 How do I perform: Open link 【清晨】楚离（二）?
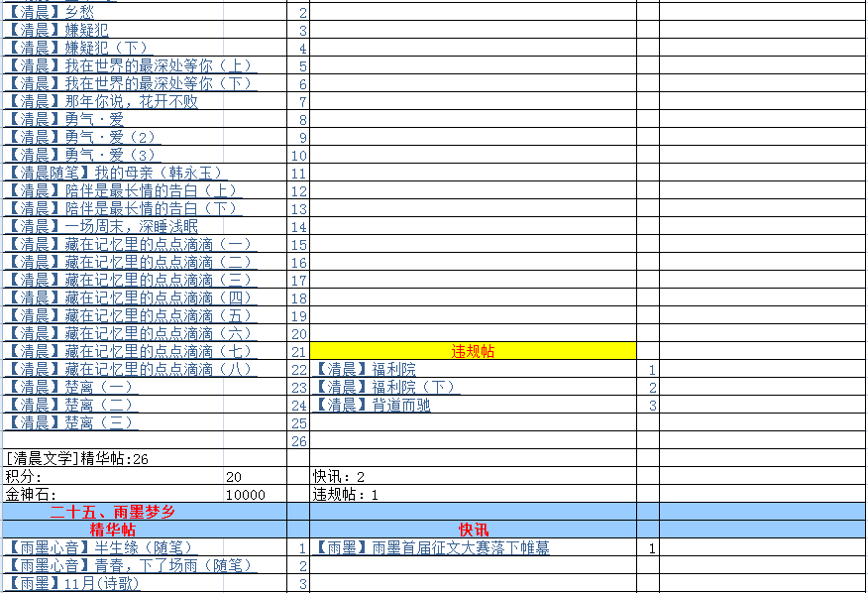tap(71, 405)
